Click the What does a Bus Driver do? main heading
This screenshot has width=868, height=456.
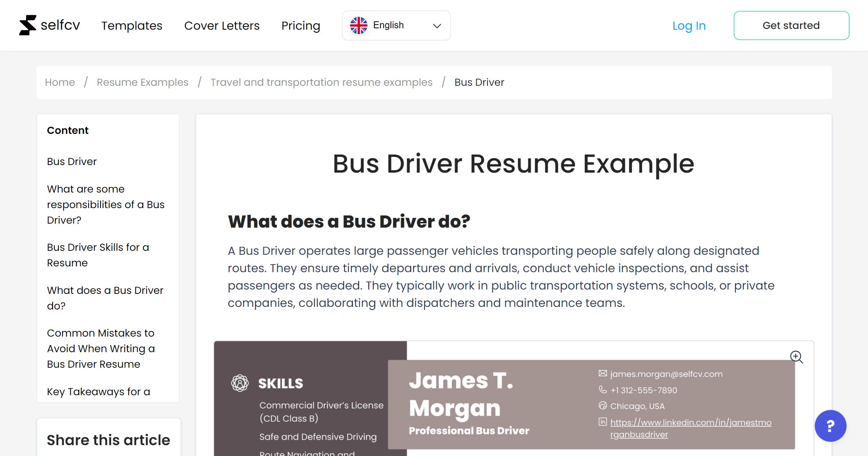coord(349,221)
